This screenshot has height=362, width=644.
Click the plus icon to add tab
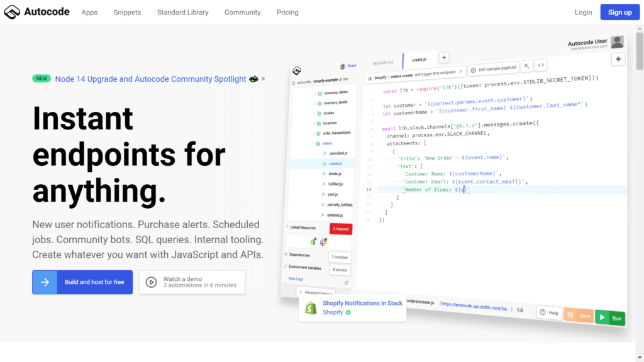(x=443, y=57)
